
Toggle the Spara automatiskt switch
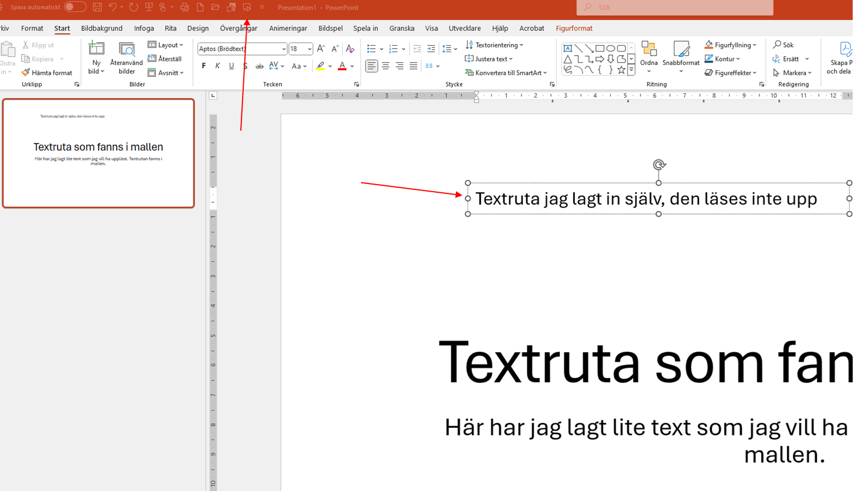[75, 7]
